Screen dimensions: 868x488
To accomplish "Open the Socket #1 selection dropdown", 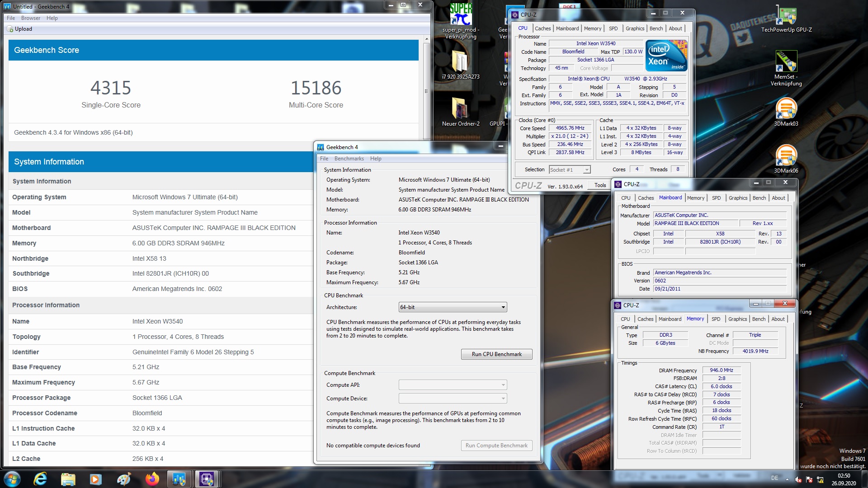I will click(570, 170).
